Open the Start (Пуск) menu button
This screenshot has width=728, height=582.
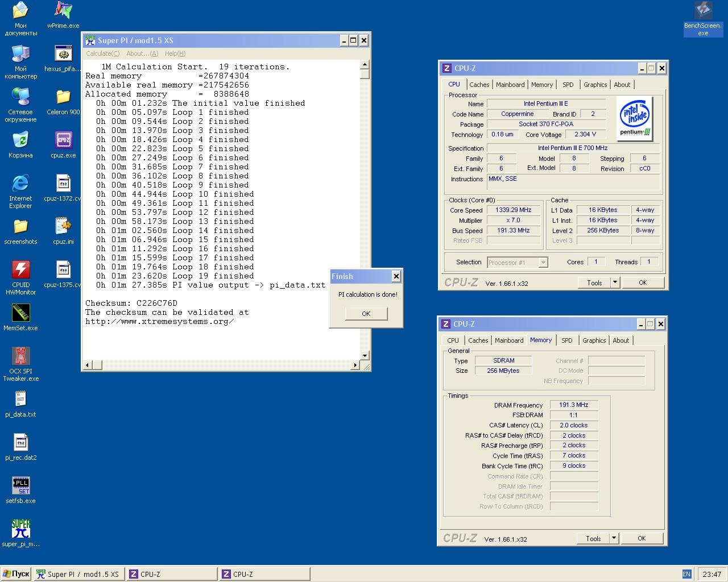(x=16, y=574)
